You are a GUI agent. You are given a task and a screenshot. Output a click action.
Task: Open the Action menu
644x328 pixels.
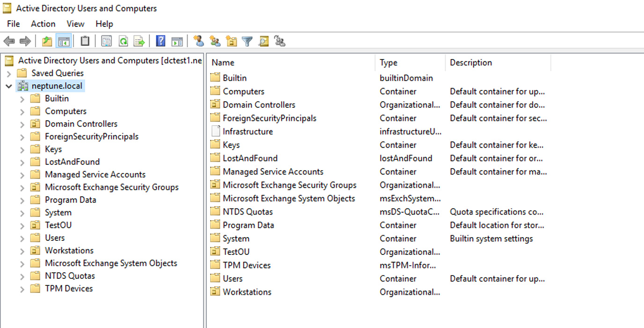(43, 24)
